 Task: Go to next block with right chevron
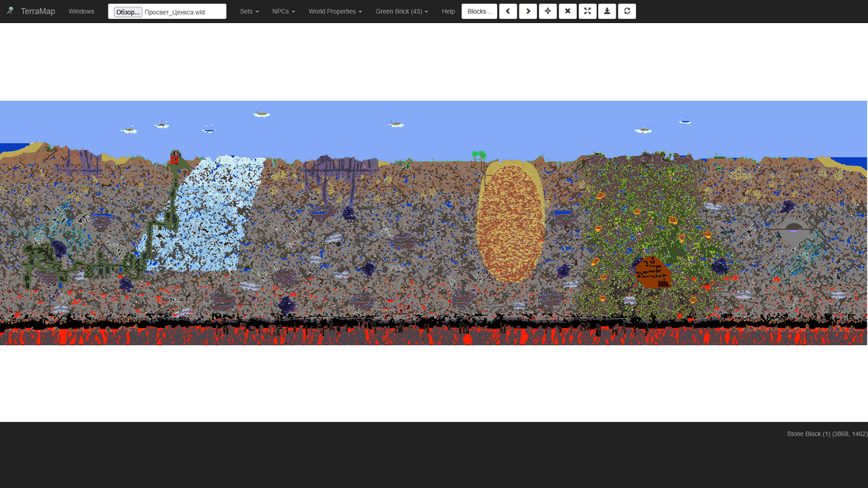[x=528, y=11]
